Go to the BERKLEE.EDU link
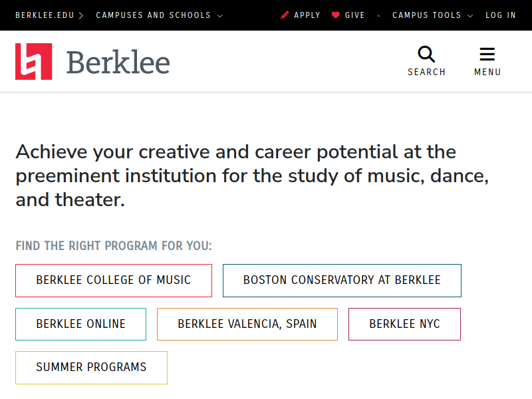Viewport: 532px width, 399px height. 45,15
